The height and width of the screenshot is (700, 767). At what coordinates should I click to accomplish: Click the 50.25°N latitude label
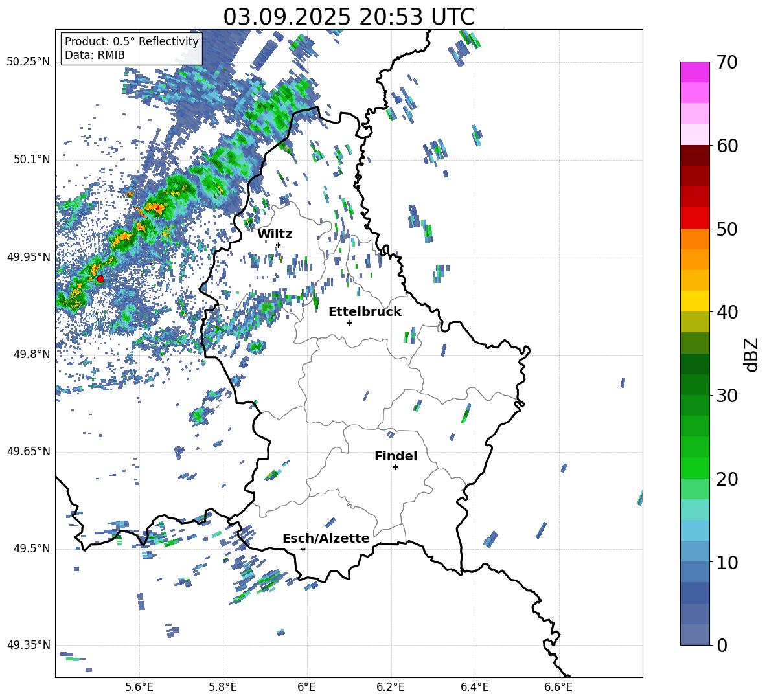[x=29, y=62]
